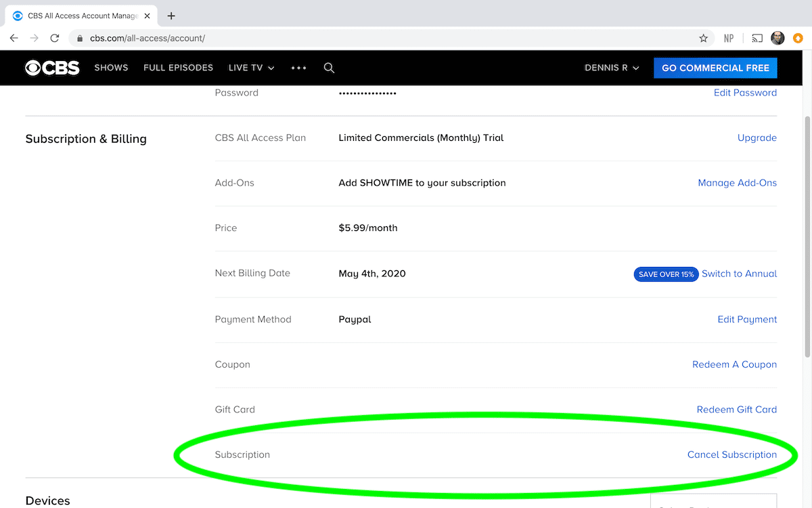812x508 pixels.
Task: Click the 'Price' row label
Action: click(x=226, y=228)
